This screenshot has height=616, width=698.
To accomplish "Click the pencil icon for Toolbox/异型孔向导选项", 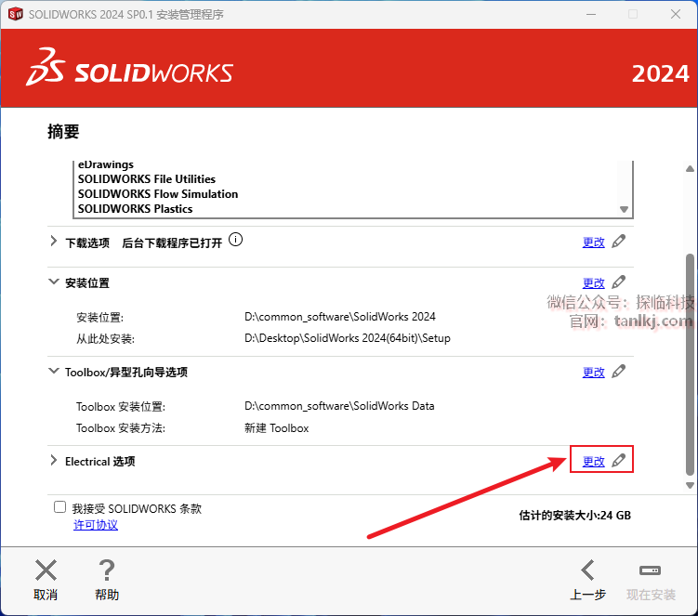I will [619, 372].
